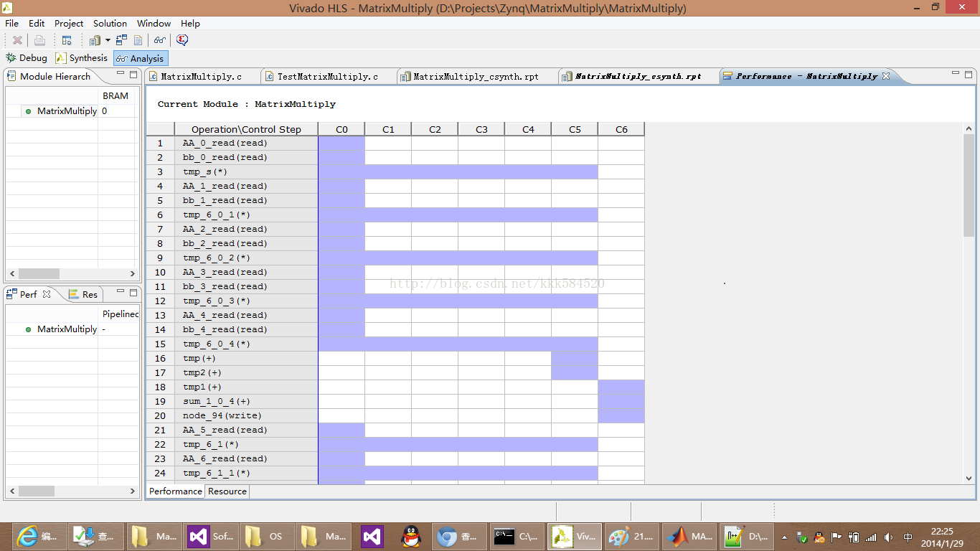Open the Solution menu

(110, 24)
